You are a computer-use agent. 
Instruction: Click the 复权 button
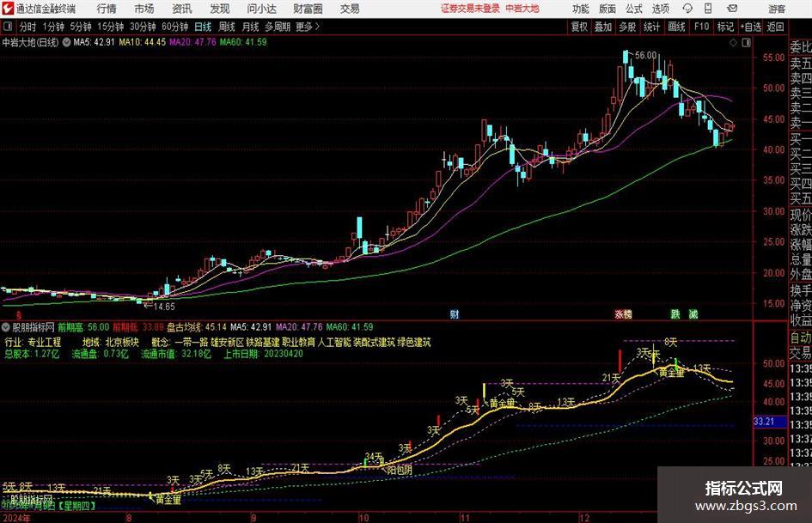(x=579, y=27)
